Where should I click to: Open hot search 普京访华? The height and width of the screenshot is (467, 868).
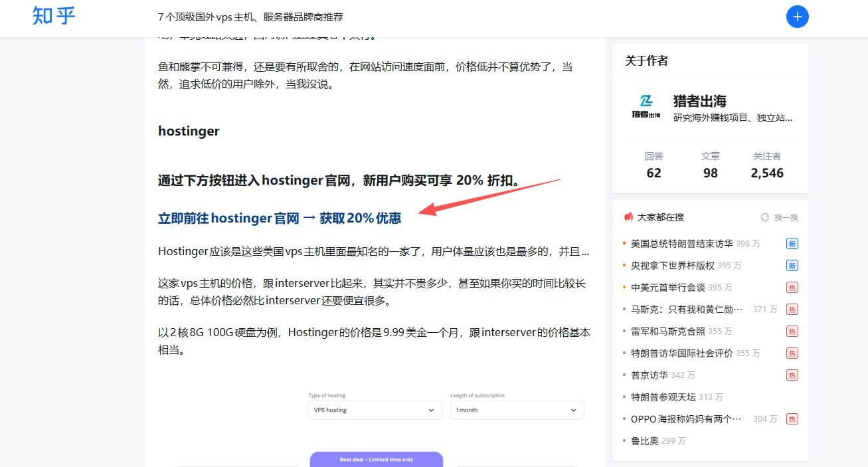pos(650,375)
